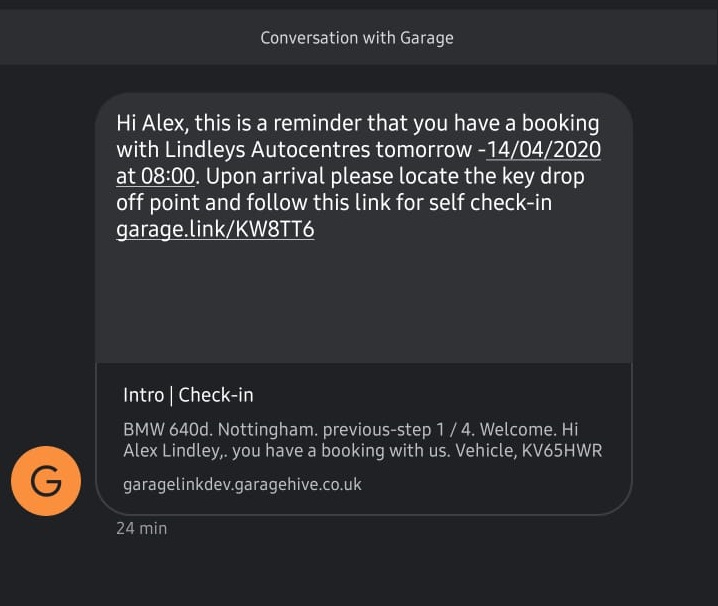Screen dimensions: 718x606
Task: Click the orange G sender avatar
Action: 45,481
